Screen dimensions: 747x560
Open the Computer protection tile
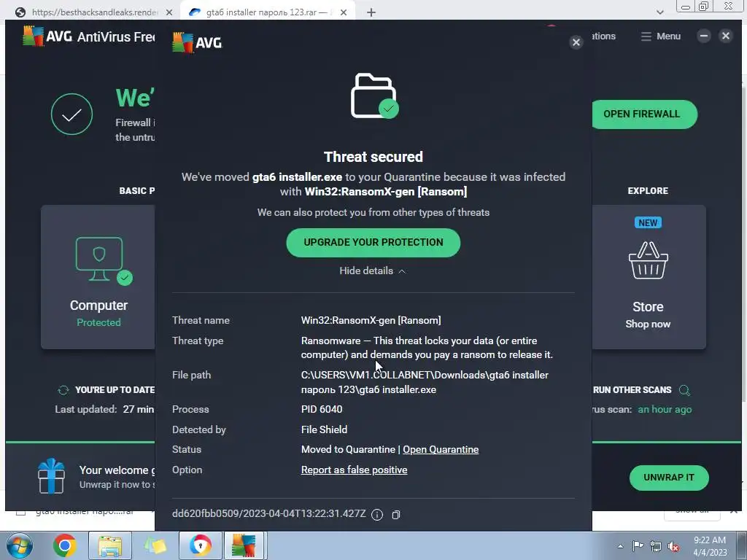click(x=98, y=277)
